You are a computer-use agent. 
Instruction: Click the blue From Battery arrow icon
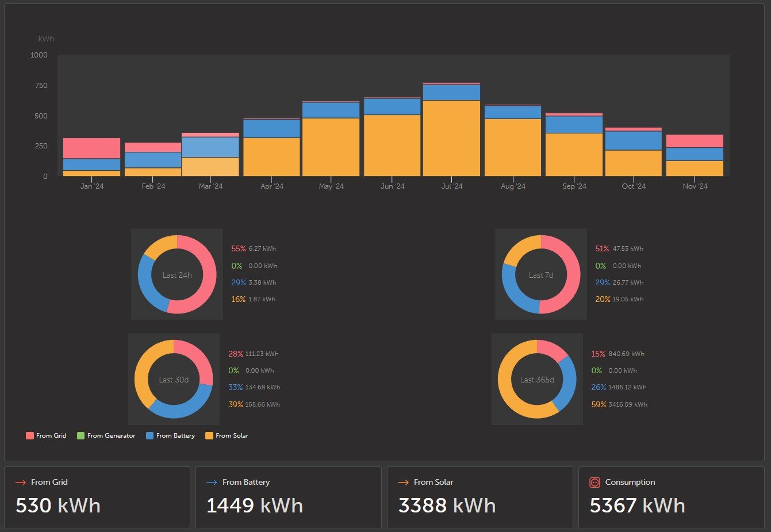pyautogui.click(x=212, y=483)
